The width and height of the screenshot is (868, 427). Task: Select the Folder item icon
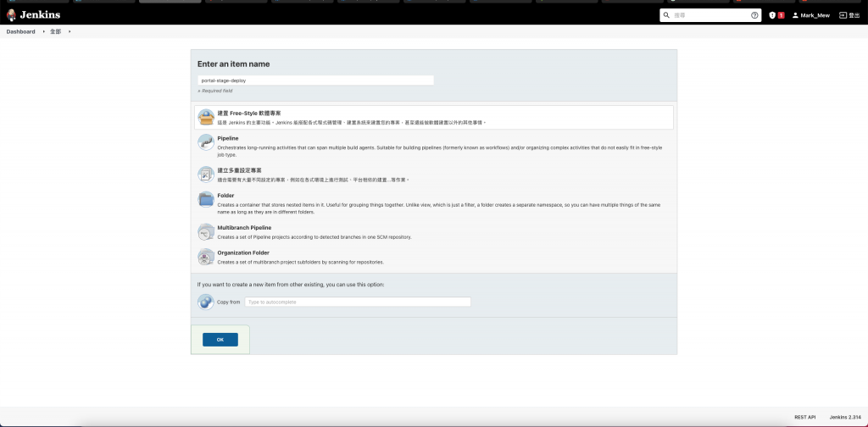(x=206, y=200)
